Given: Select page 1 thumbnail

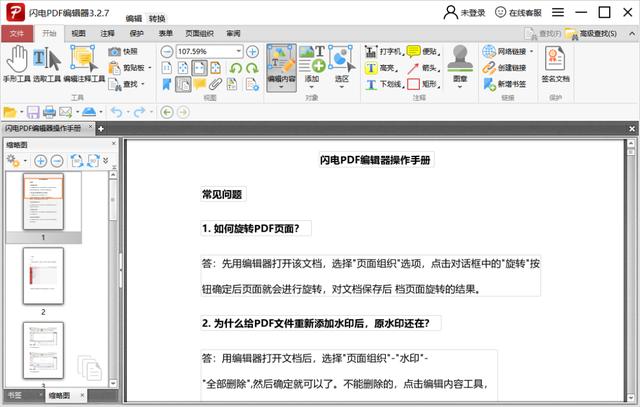Looking at the screenshot, I should 43,201.
